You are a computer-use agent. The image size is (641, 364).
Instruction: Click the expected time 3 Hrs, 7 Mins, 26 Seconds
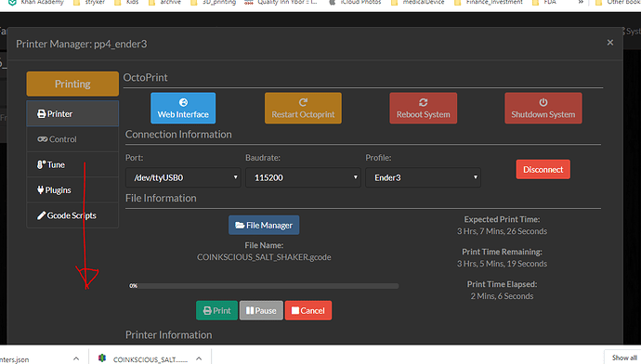502,231
